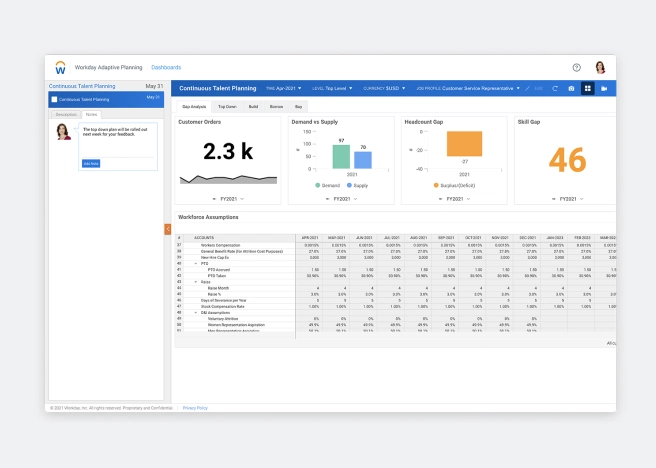Switch to the Build tab
The width and height of the screenshot is (656, 468).
coord(253,107)
